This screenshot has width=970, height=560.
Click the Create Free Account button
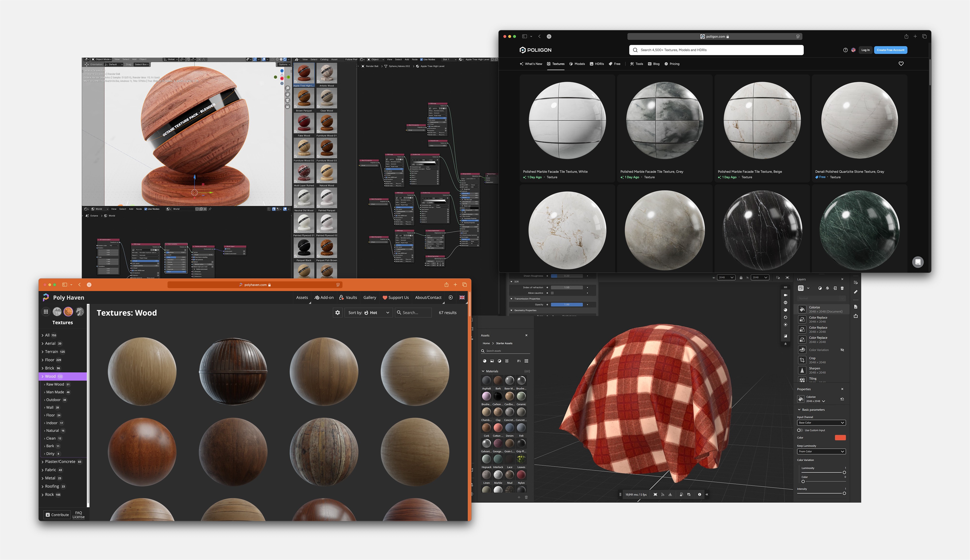pos(890,50)
